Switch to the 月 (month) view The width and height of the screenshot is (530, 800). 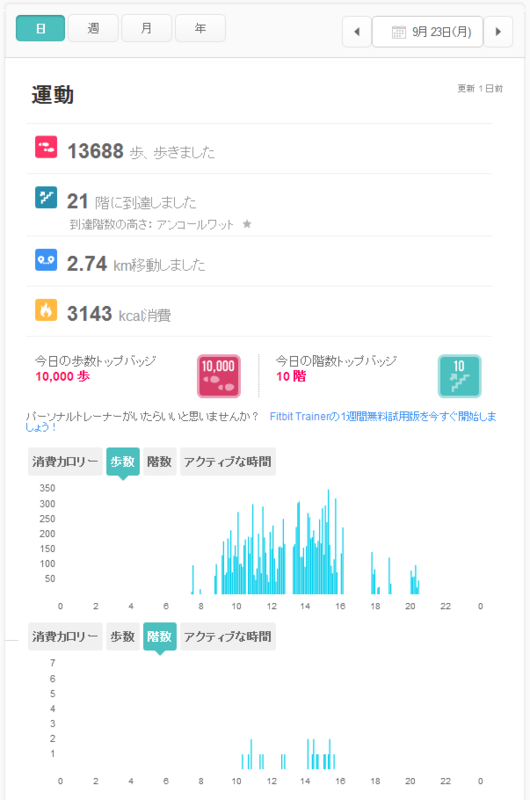click(x=146, y=28)
